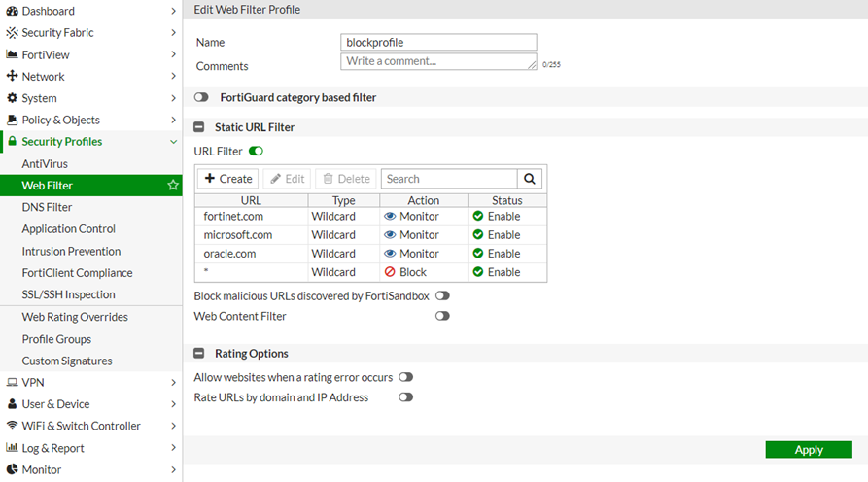Click the Security Profiles lock icon

[13, 142]
